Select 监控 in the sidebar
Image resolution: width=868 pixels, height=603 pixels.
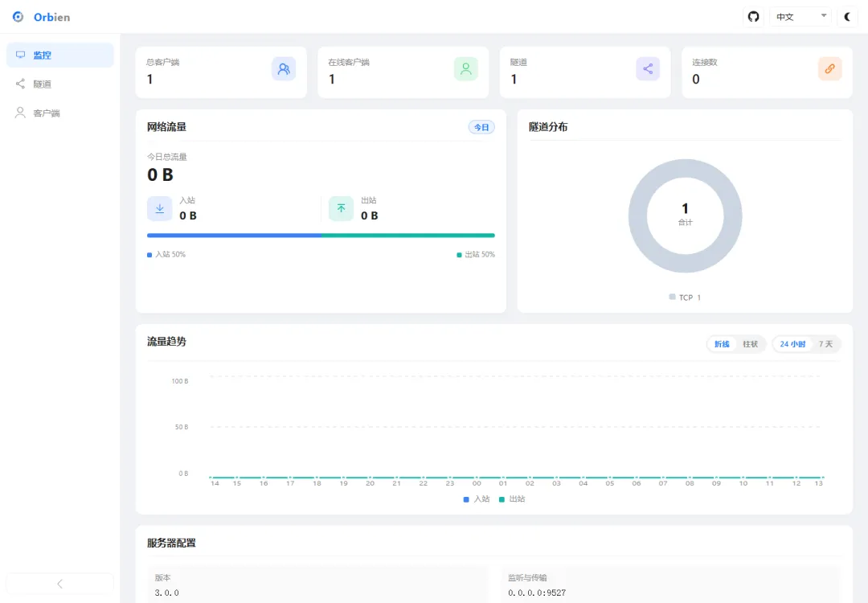coord(59,55)
